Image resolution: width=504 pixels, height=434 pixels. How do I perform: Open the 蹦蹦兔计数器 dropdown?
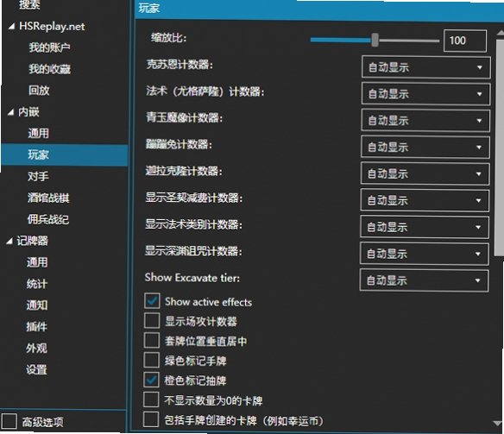pyautogui.click(x=425, y=148)
